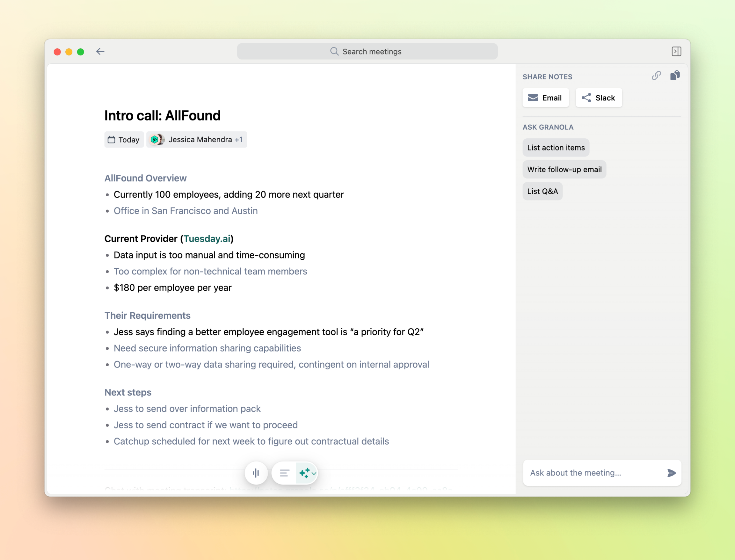Click the share icon on the Slack button
Viewport: 735px width, 560px height.
pos(587,98)
